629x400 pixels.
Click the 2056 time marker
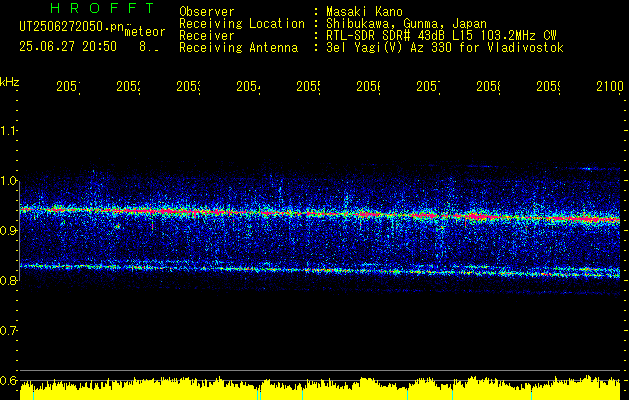[x=369, y=86]
